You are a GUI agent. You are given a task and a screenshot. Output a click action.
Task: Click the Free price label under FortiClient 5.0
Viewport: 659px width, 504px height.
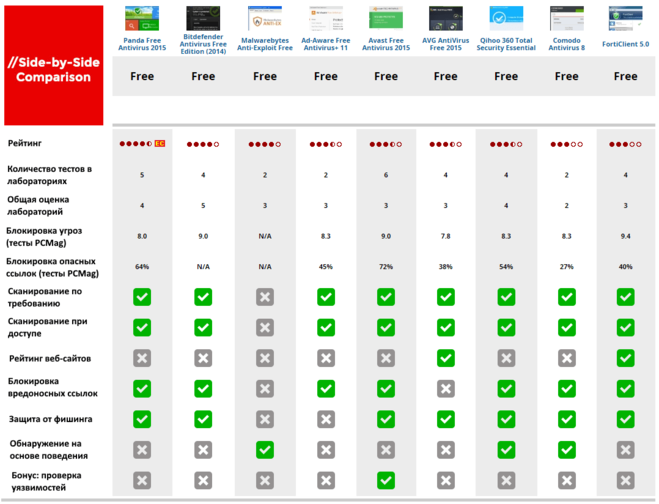626,76
